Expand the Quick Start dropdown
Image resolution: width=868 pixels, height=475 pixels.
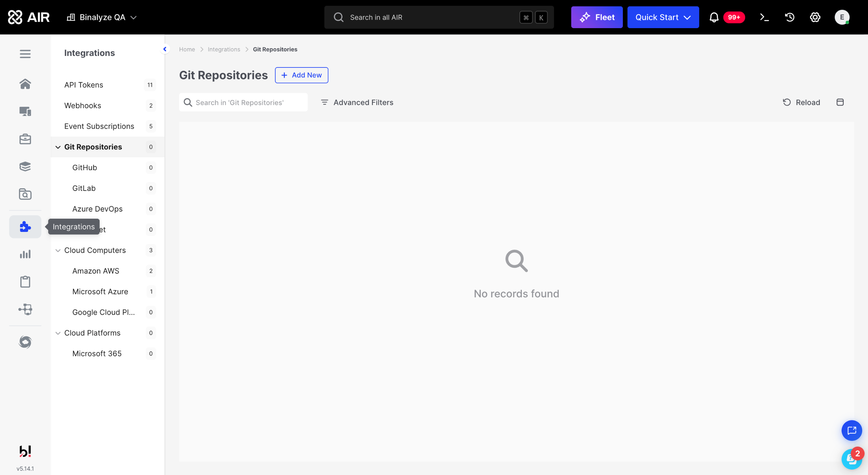click(663, 17)
